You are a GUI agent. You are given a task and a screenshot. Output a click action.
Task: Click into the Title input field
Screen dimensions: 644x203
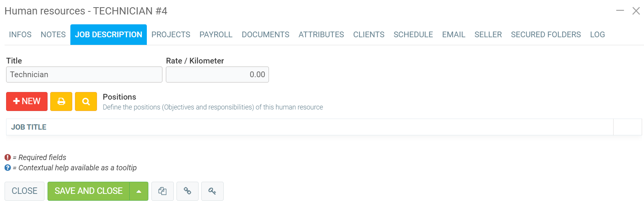click(x=84, y=75)
